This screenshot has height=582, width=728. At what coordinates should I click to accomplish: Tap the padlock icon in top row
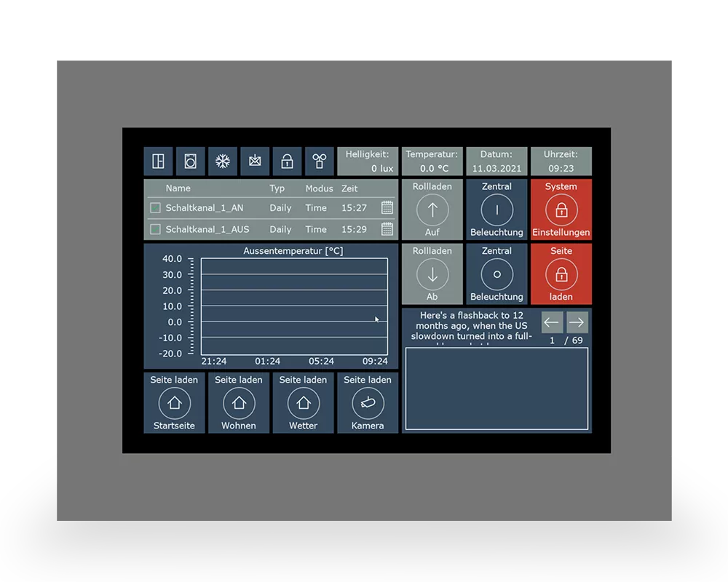(x=287, y=162)
